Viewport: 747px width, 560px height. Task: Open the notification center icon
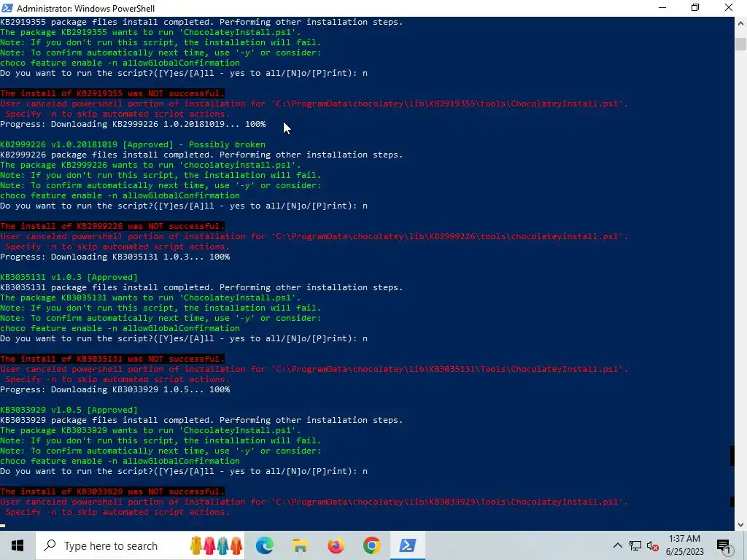[723, 545]
